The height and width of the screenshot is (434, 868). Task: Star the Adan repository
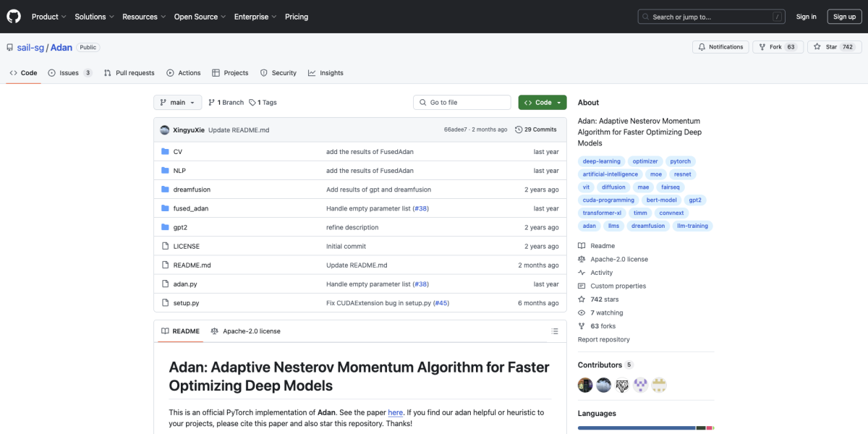pyautogui.click(x=825, y=47)
